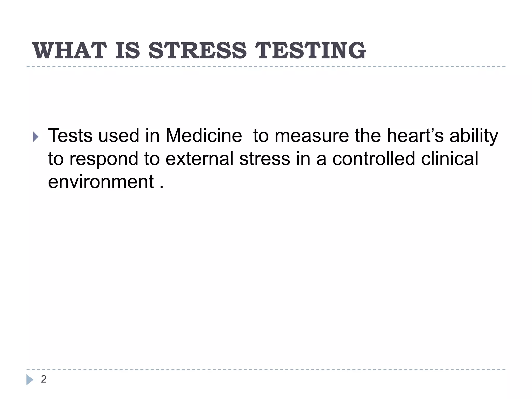Click the dashed footer line above slide number
The image size is (532, 399).
pyautogui.click(x=266, y=369)
